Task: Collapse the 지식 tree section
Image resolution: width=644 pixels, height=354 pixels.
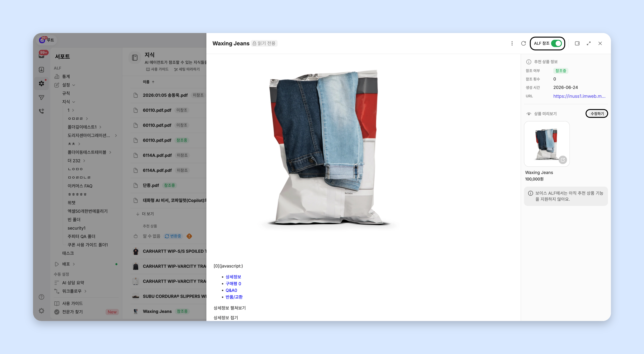Action: 74,102
